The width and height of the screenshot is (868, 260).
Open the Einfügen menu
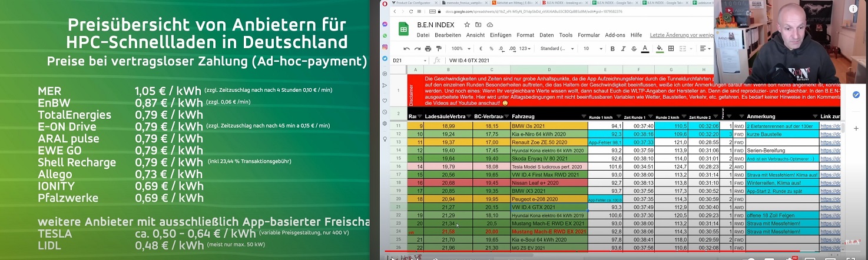(x=501, y=35)
